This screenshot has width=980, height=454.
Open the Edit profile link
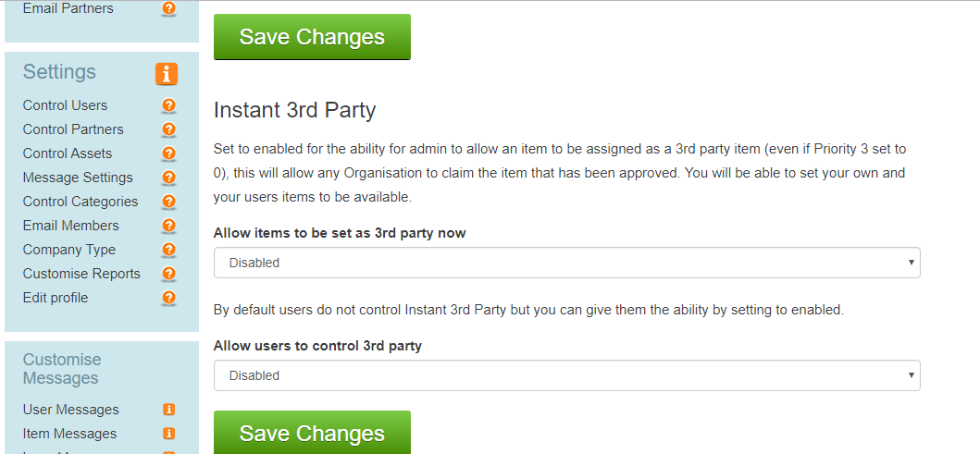point(56,298)
